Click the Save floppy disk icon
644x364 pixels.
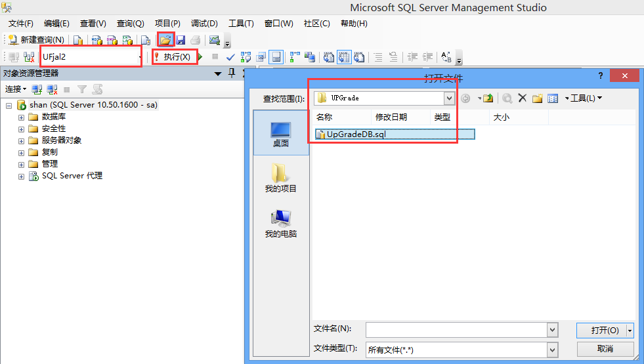[181, 40]
